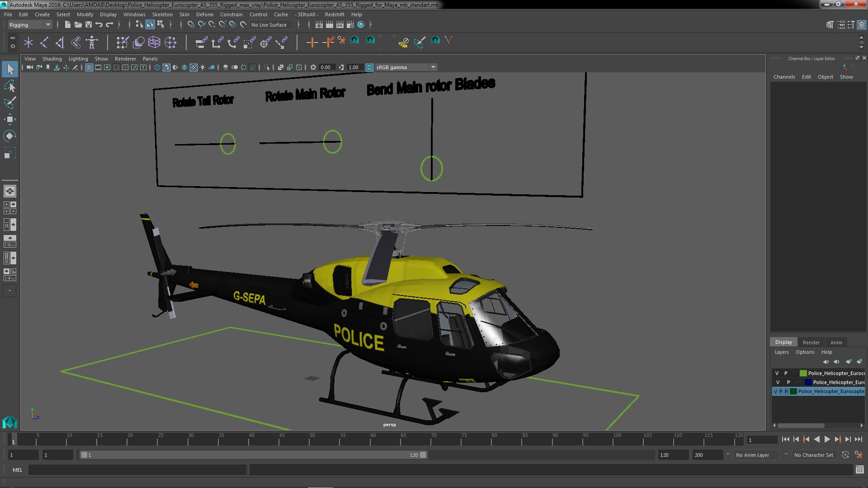Select the Create Joints tool
The width and height of the screenshot is (868, 488).
point(44,43)
